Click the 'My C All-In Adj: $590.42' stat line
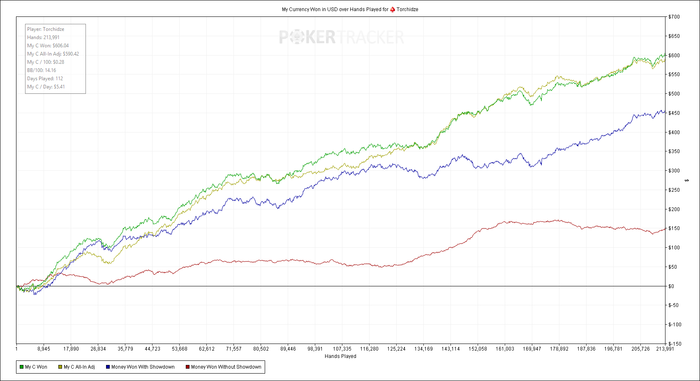This screenshot has height=381, width=700. pos(53,54)
